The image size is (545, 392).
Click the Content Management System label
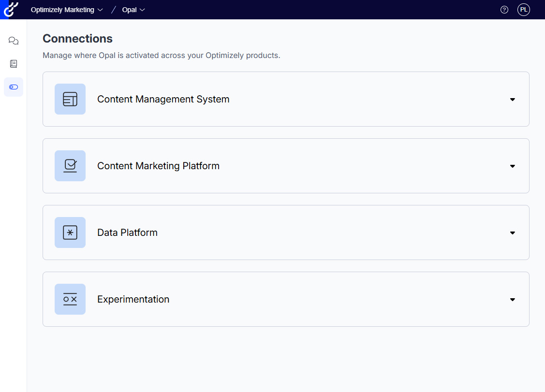tap(163, 99)
